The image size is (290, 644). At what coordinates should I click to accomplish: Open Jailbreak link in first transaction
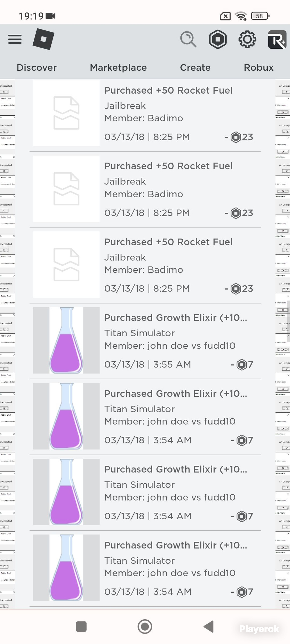coord(125,106)
